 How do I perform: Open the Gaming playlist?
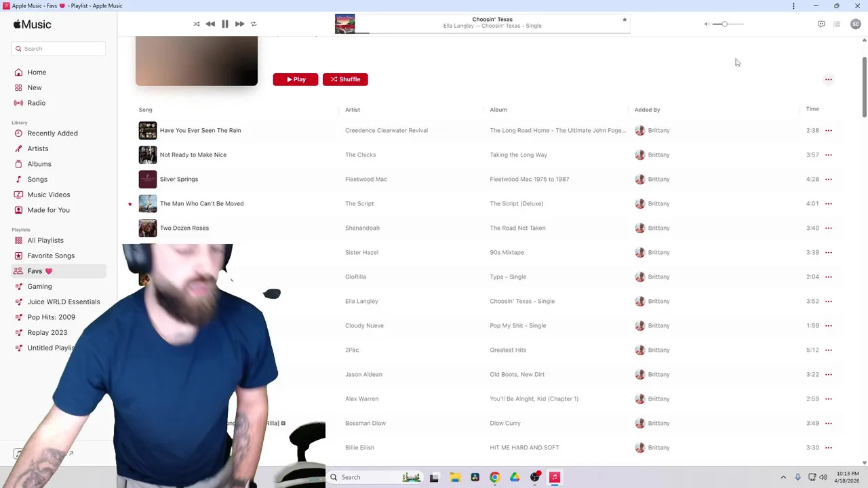(39, 287)
